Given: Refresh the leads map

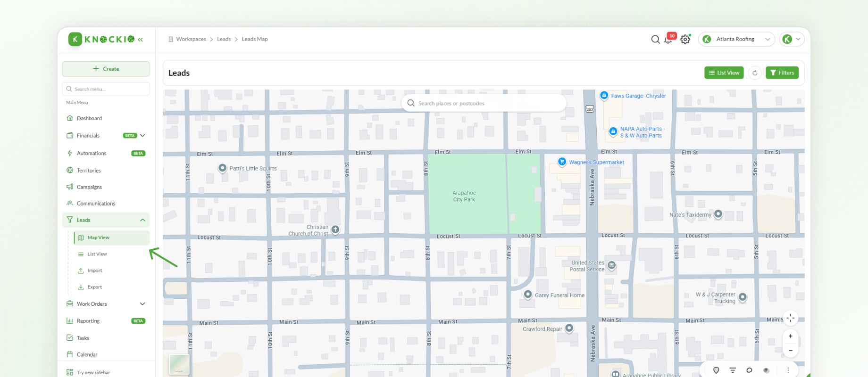Looking at the screenshot, I should (x=755, y=73).
